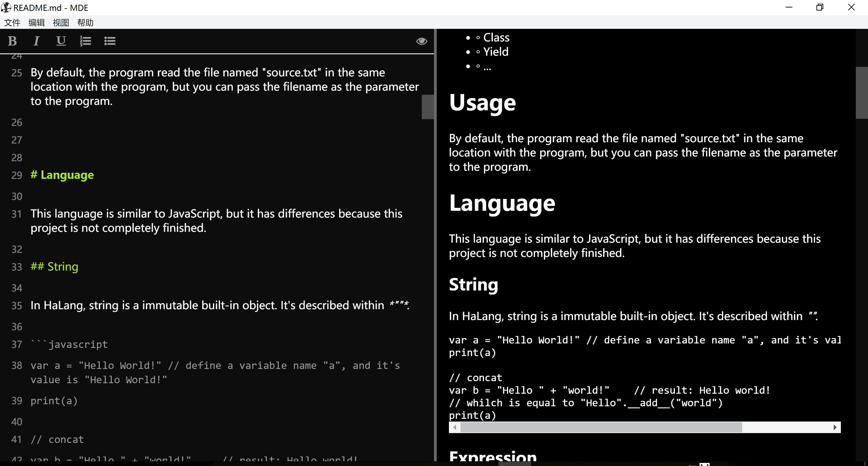868x466 pixels.
Task: Insert a numbered list
Action: (85, 41)
